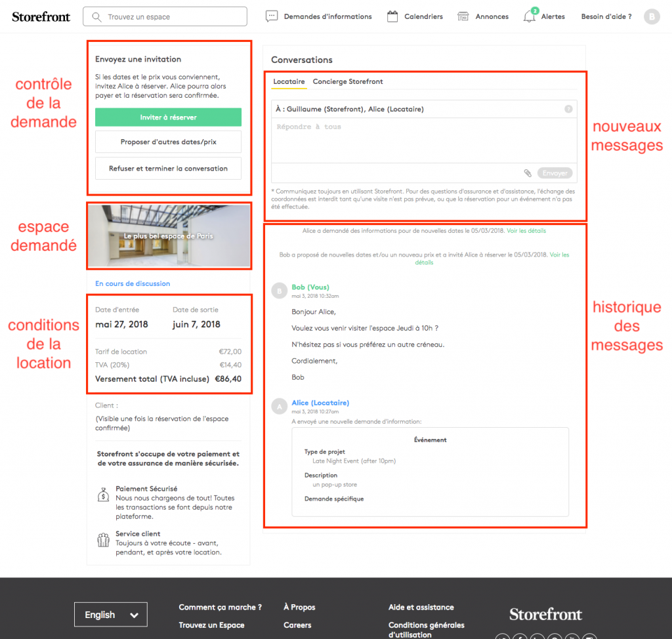The height and width of the screenshot is (639, 672).
Task: Click the paperclip attachment icon
Action: pyautogui.click(x=528, y=173)
